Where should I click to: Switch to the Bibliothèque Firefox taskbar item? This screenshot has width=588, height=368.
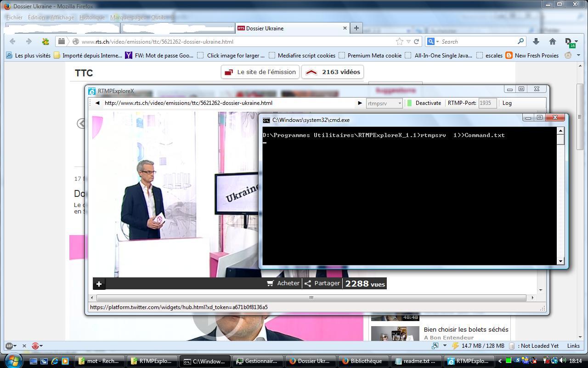click(x=362, y=361)
